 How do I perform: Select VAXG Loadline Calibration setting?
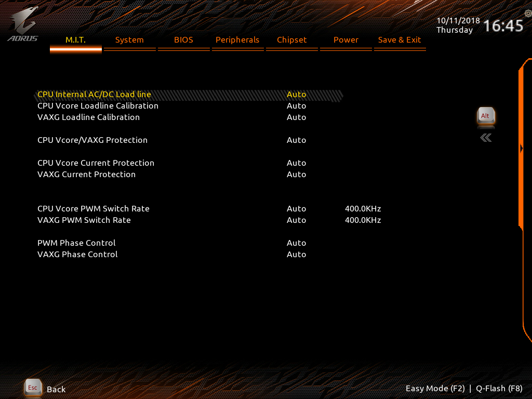pos(88,117)
